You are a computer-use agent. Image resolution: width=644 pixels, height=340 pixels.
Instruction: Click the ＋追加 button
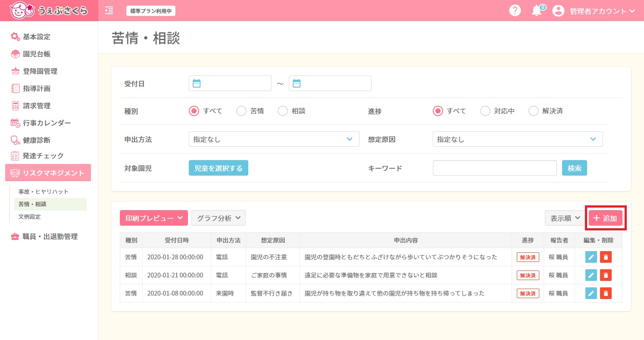(606, 218)
